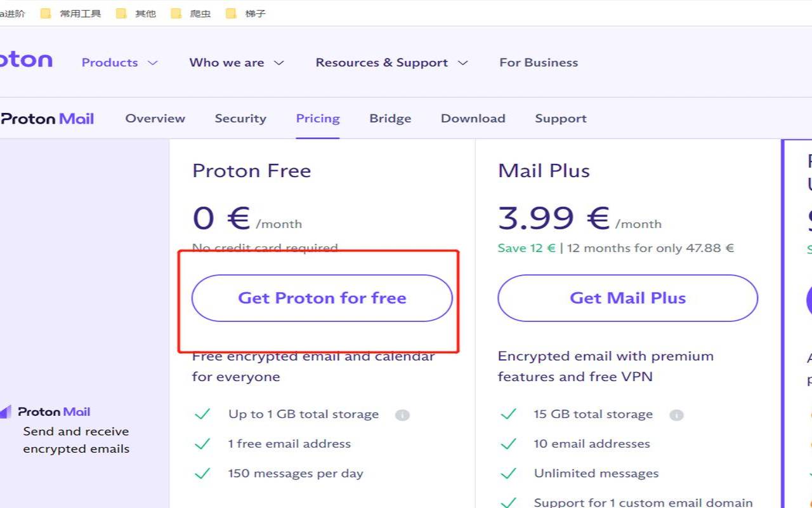Open the Support tab
Screen dimensions: 812x508
[x=560, y=119]
